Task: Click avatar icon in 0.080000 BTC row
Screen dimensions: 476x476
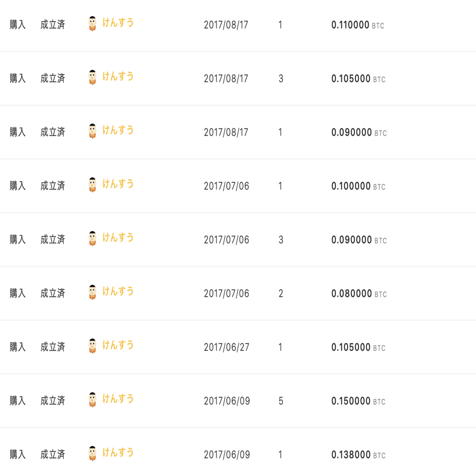Action: [93, 292]
